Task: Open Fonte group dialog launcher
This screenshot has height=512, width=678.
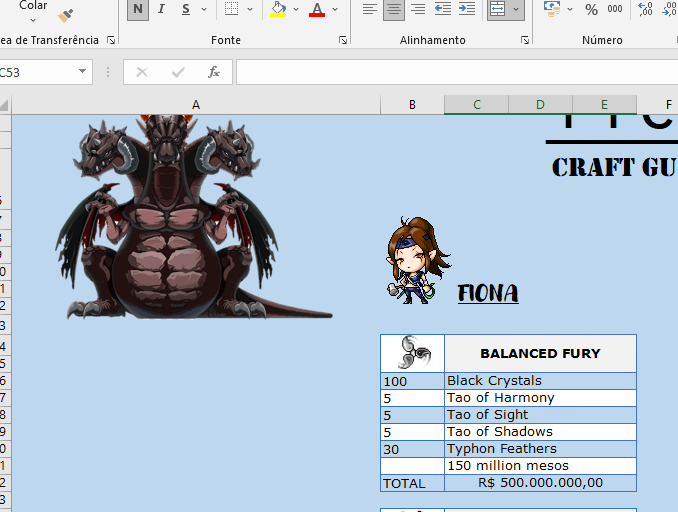Action: [343, 40]
